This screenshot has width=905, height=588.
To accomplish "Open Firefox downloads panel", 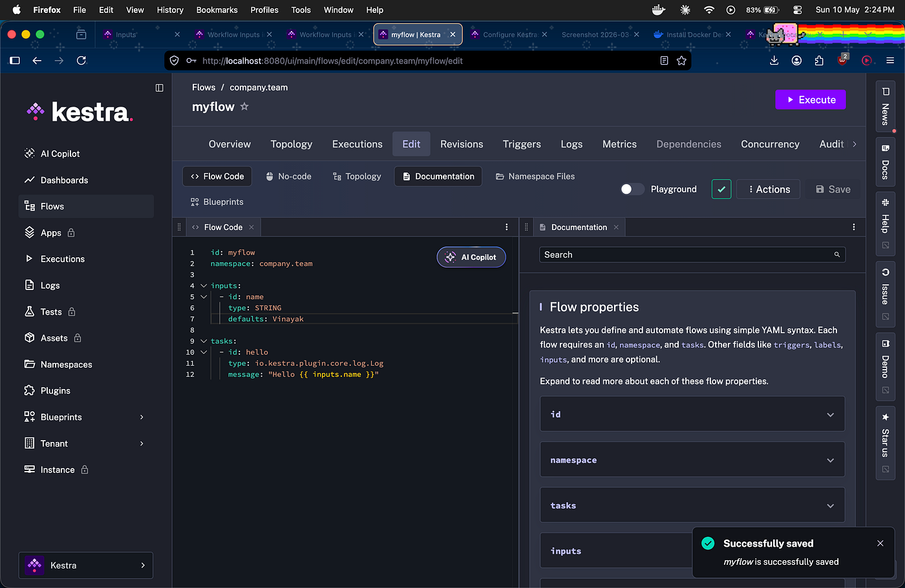I will click(774, 61).
